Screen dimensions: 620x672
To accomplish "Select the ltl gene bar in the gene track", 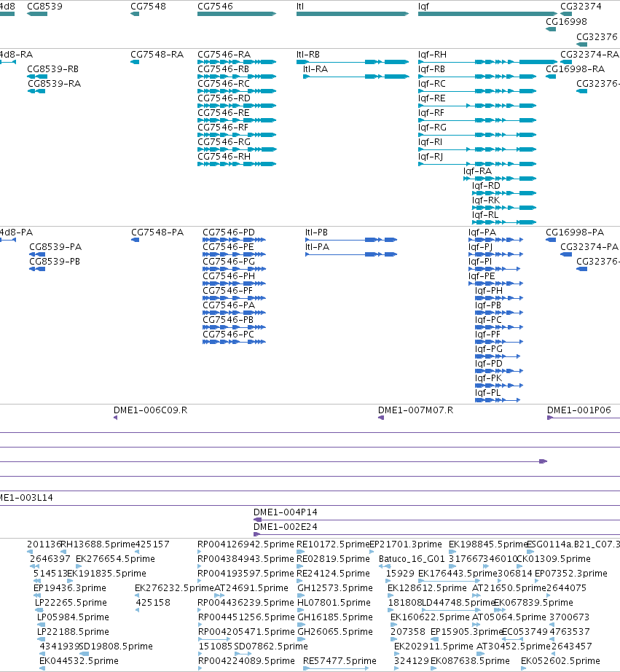I will point(353,14).
